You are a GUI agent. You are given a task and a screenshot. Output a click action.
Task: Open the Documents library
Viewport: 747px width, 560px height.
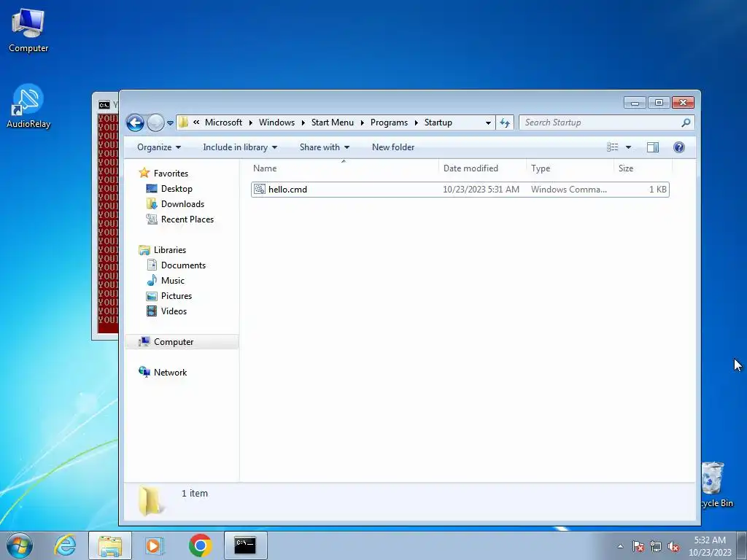pos(183,265)
